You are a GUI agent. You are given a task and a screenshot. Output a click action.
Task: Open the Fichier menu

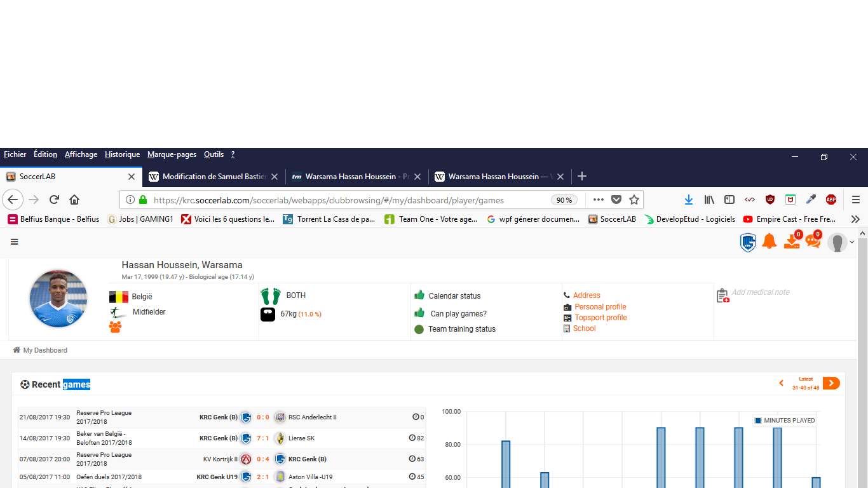tap(15, 154)
